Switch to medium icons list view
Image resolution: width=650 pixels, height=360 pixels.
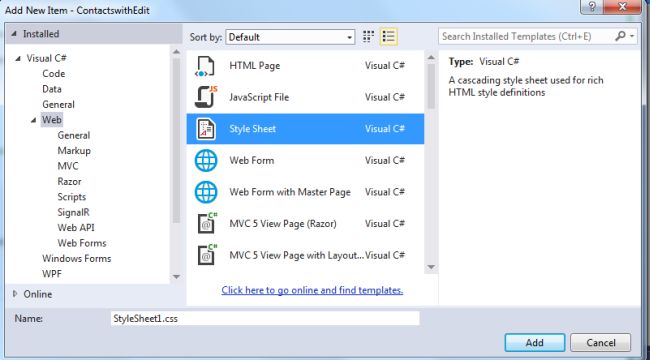point(388,36)
